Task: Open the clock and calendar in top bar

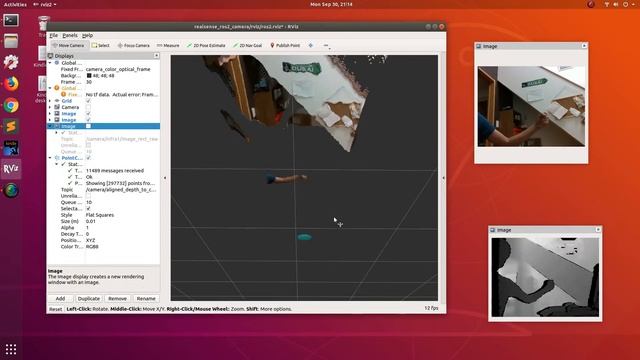Action: 331,4
